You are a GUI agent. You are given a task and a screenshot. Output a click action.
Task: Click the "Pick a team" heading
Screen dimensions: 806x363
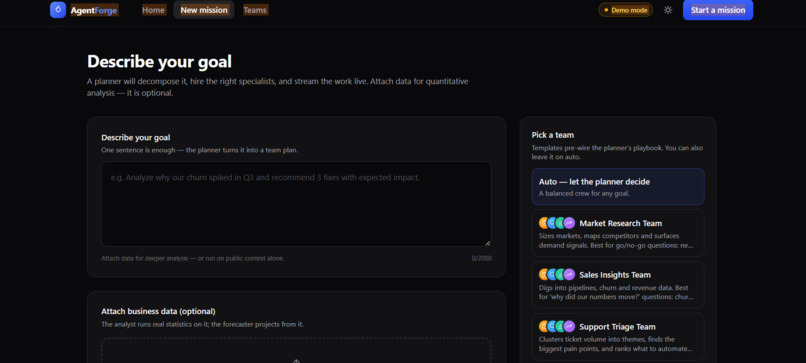pos(553,135)
